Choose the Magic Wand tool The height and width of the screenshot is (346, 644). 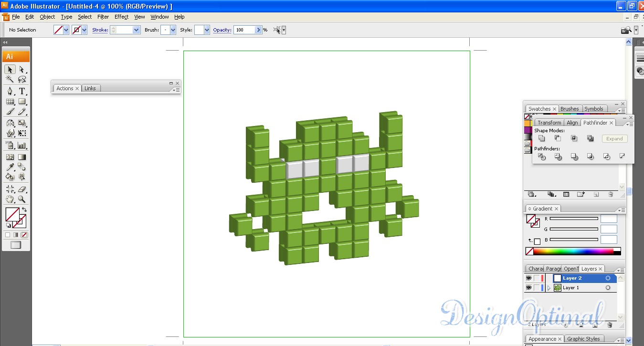[x=10, y=80]
